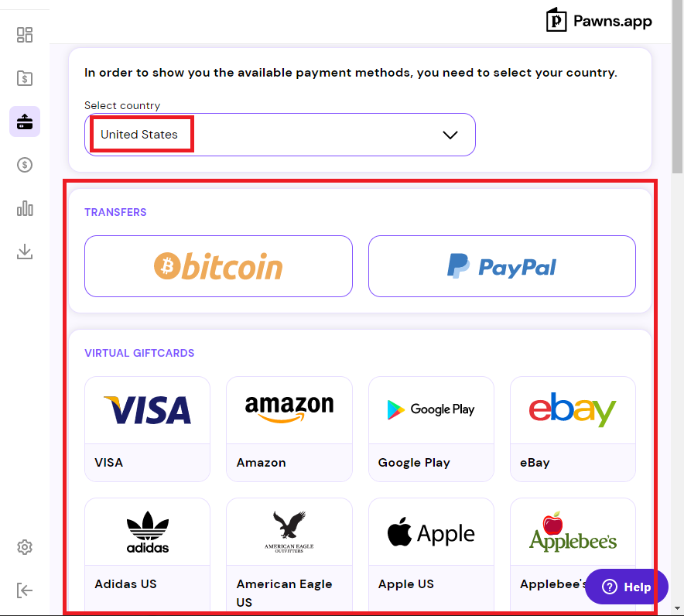This screenshot has width=684, height=616.
Task: Select the Amazon gift card
Action: tap(289, 429)
